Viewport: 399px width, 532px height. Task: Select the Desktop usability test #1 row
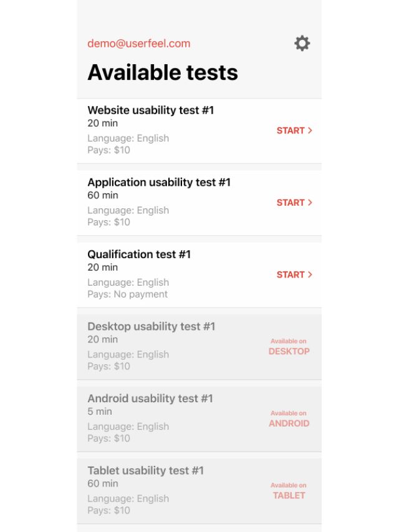175,346
